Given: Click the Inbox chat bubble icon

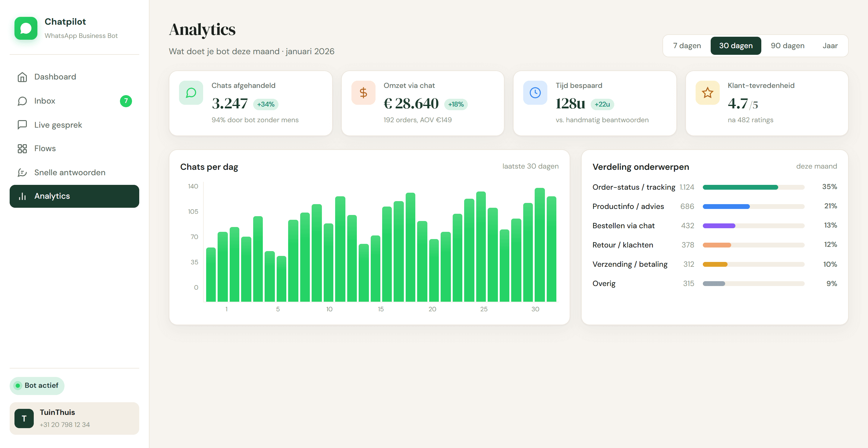Looking at the screenshot, I should pyautogui.click(x=22, y=101).
